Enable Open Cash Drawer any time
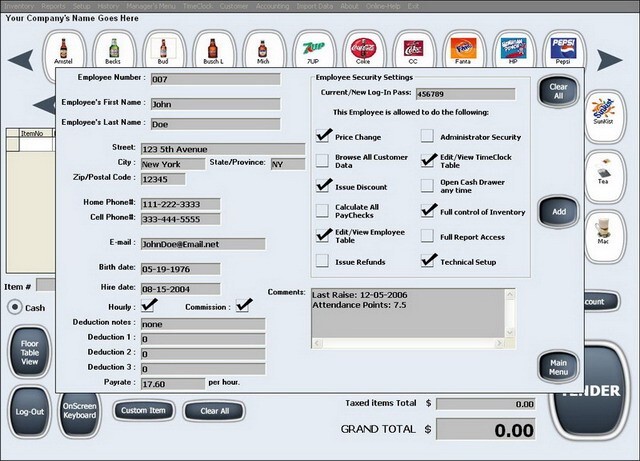Screen dimensions: 640x461 427,186
